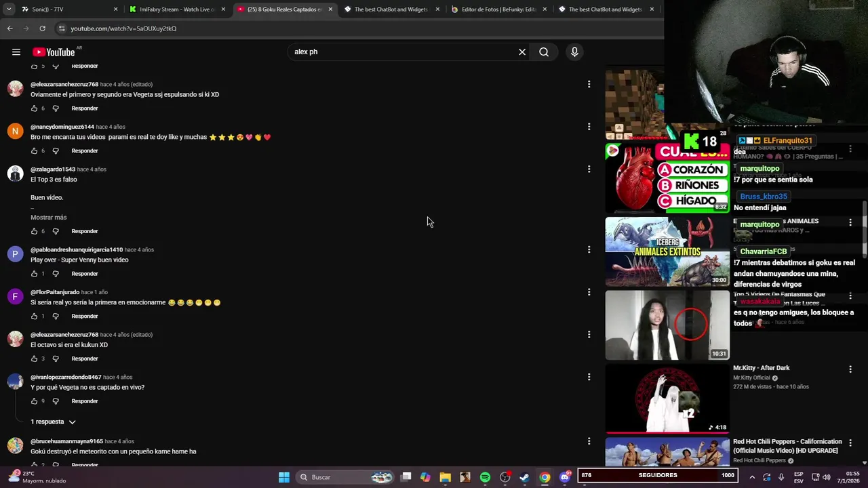Open 'Mr.Kitty - After Dark' video title
The width and height of the screenshot is (868, 488).
coord(762,368)
